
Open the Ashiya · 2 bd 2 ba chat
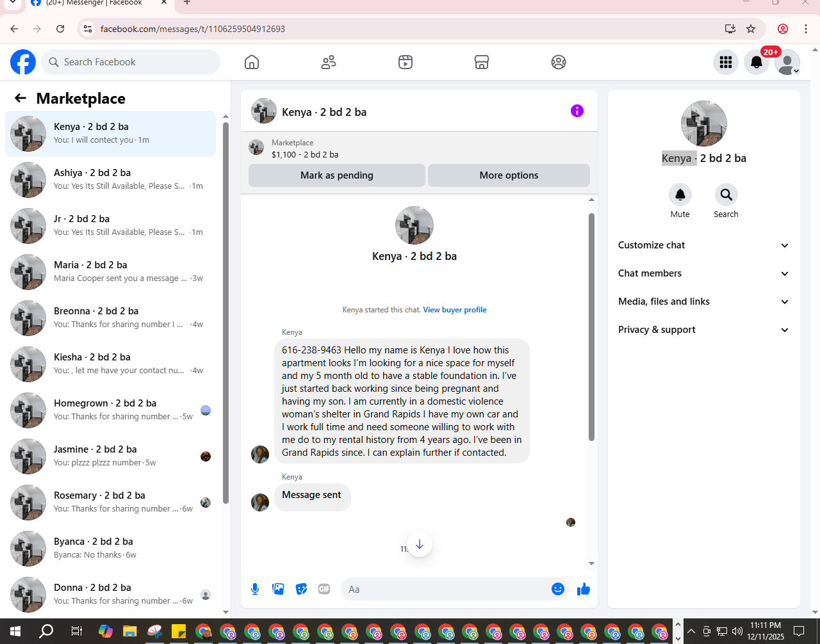(111, 180)
